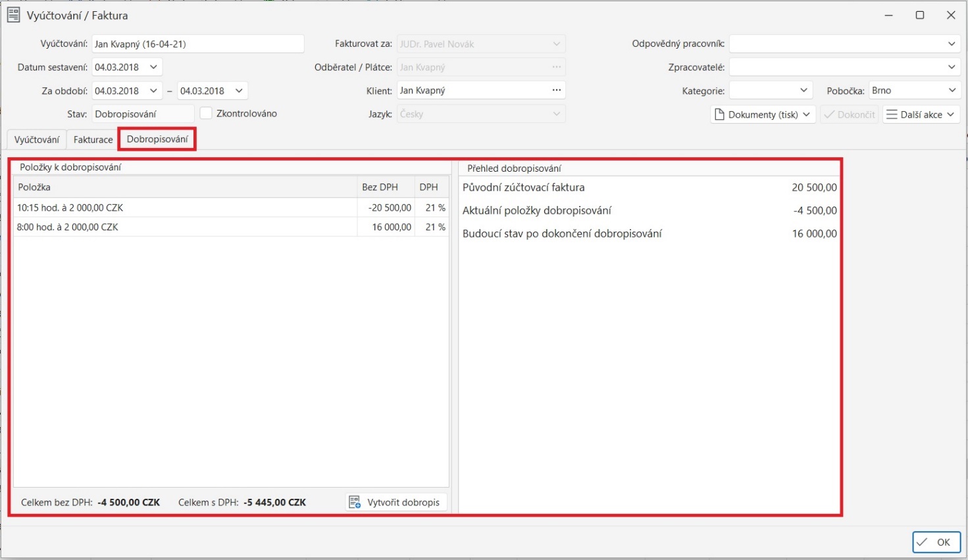Click the document icon on Dokumenty (tisk)

pyautogui.click(x=719, y=114)
